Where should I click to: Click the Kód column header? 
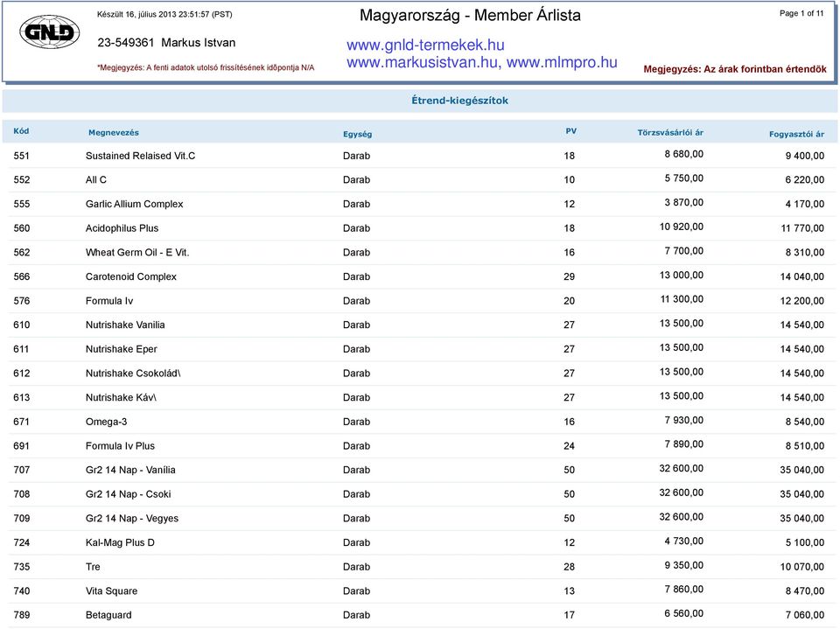(x=21, y=131)
